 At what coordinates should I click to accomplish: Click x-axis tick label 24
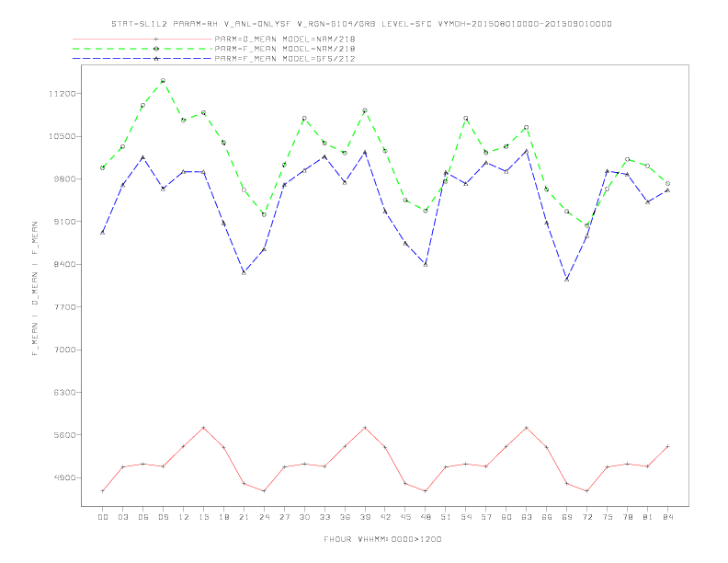[264, 517]
